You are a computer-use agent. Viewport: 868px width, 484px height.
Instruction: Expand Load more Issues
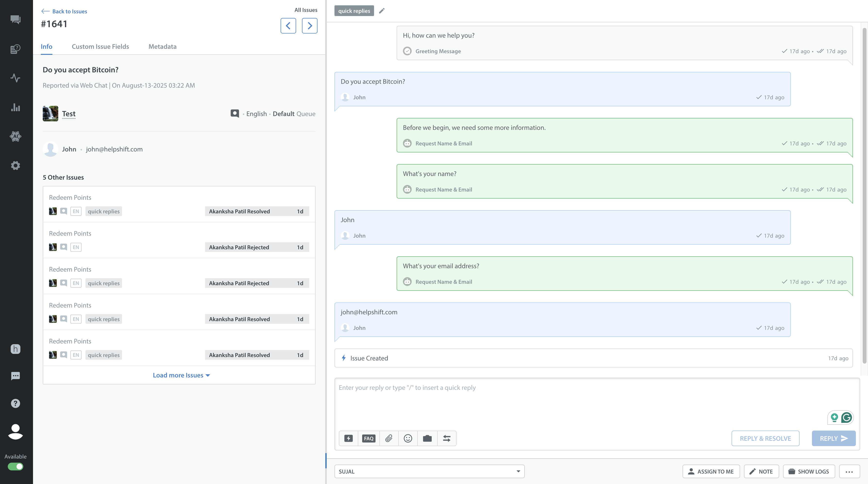click(181, 375)
